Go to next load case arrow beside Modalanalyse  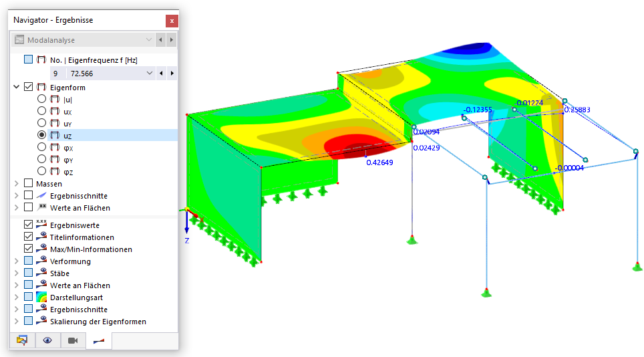pyautogui.click(x=171, y=40)
